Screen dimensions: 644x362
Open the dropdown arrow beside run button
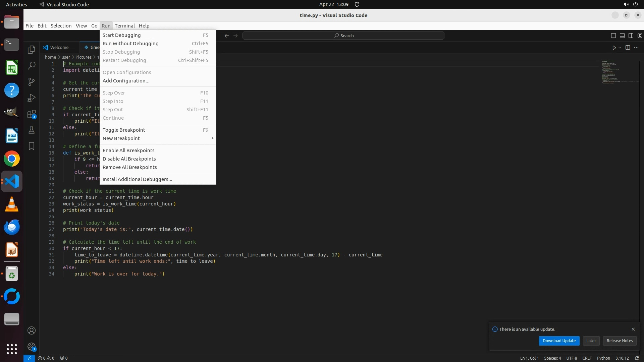[620, 48]
